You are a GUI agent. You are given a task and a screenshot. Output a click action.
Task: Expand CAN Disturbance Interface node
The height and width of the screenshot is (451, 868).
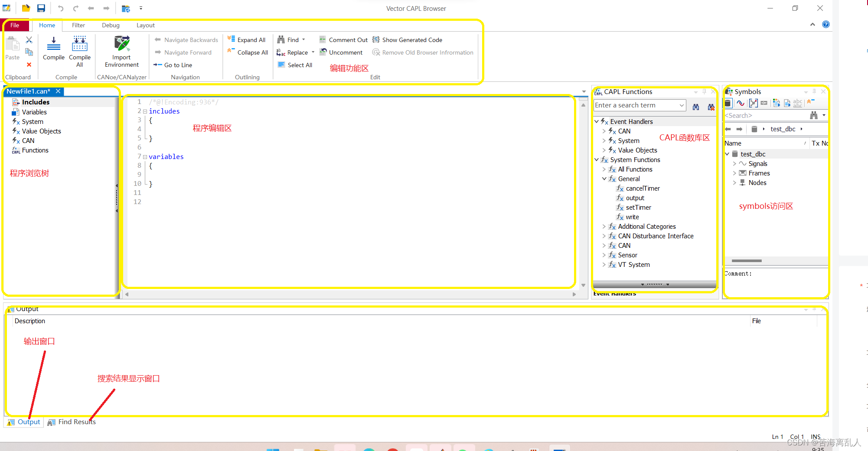(604, 236)
